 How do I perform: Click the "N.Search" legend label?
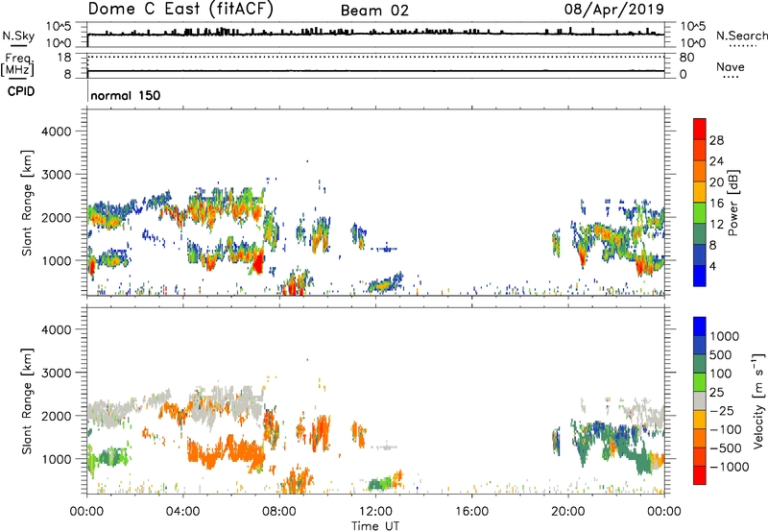click(741, 36)
